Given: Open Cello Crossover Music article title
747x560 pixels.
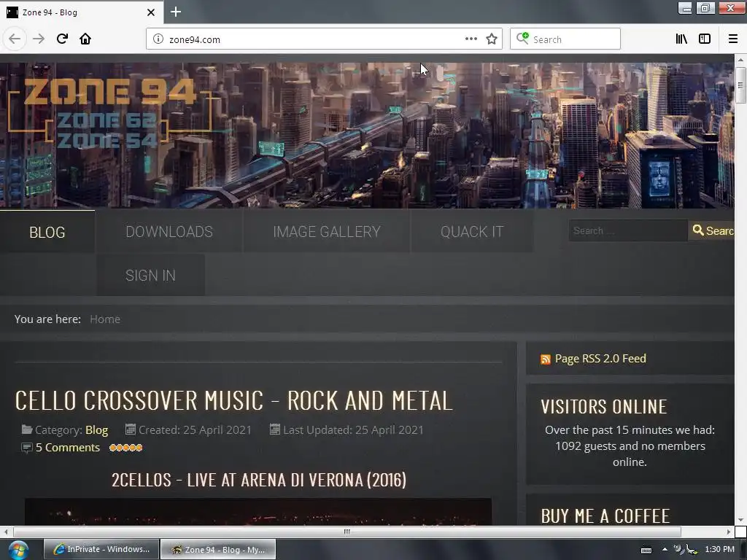Looking at the screenshot, I should pyautogui.click(x=233, y=400).
